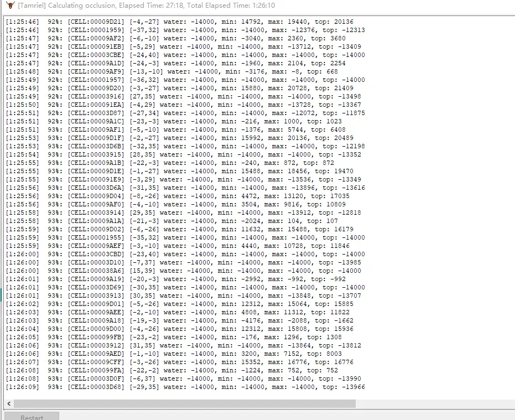
Task: Click the CELL:00009D00 log entry
Action: tap(180, 329)
